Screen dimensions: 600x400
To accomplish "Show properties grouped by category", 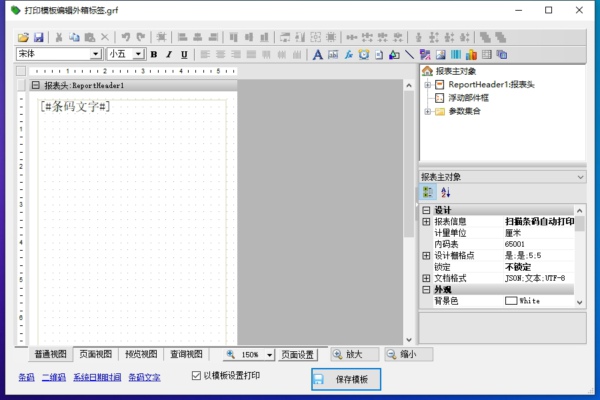I will pos(428,192).
